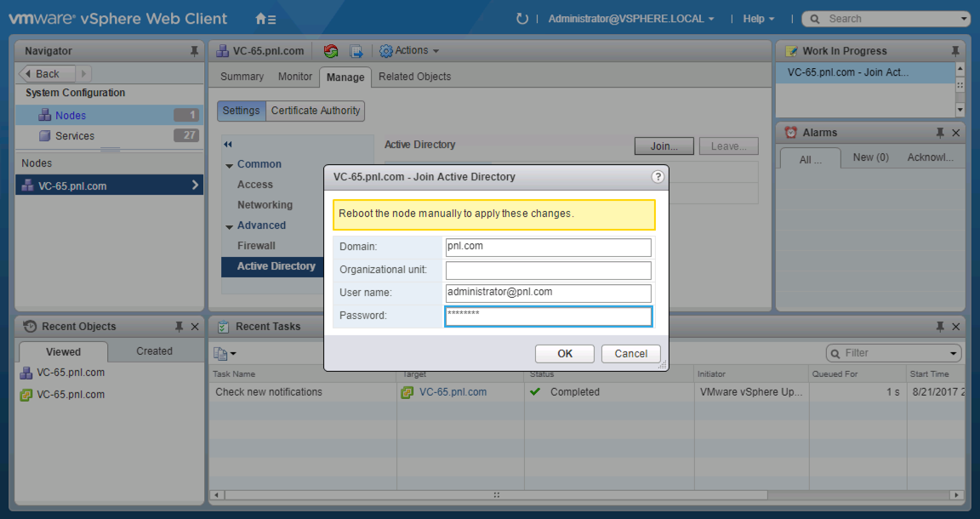Click the vCenter icon beside the target VC-65.pnl.com

pos(407,392)
